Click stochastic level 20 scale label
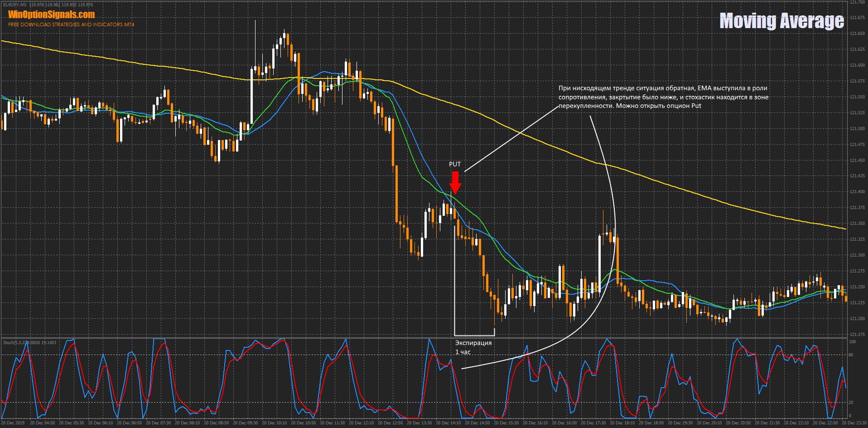 point(851,403)
